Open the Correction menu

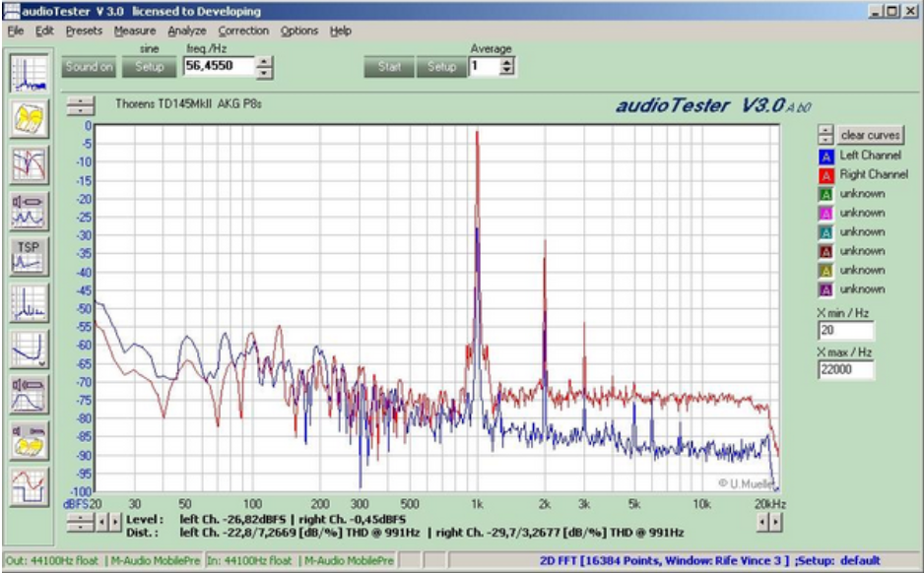pos(243,31)
